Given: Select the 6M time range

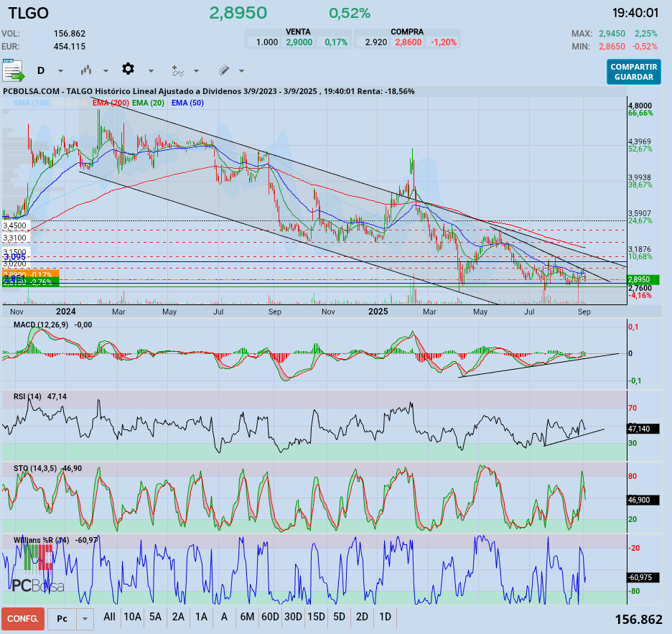Looking at the screenshot, I should 247,617.
